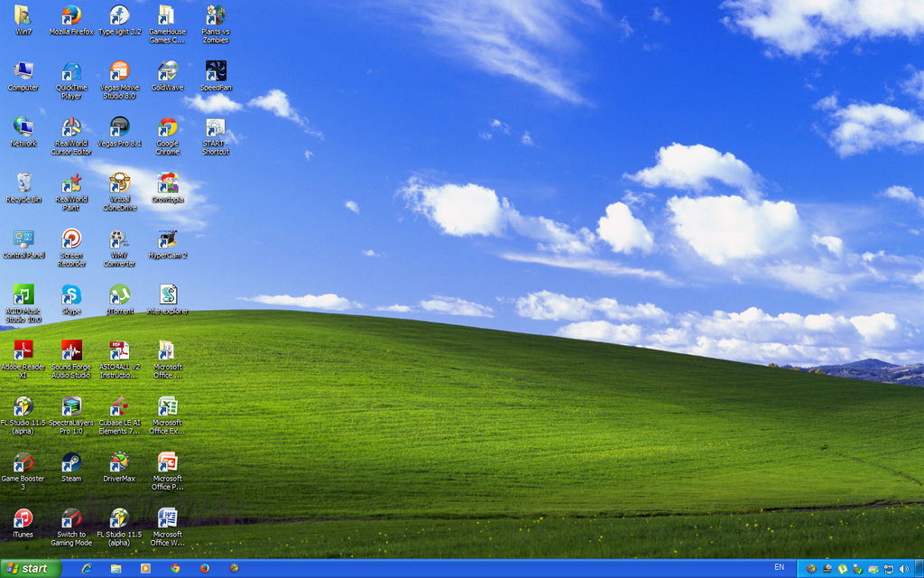The height and width of the screenshot is (578, 924).
Task: Select Vegas Movie Studio 8.0 icon
Action: pos(120,80)
